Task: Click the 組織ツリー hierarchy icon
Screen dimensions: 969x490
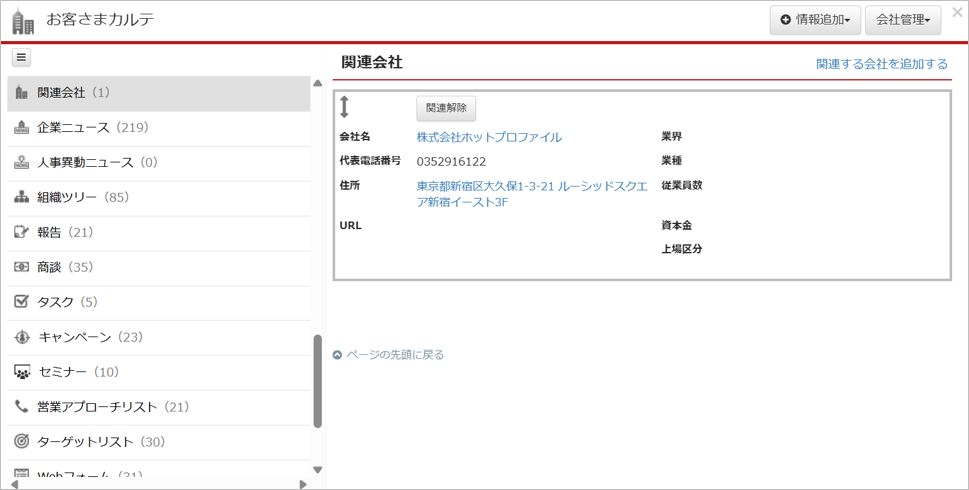Action: pyautogui.click(x=22, y=198)
